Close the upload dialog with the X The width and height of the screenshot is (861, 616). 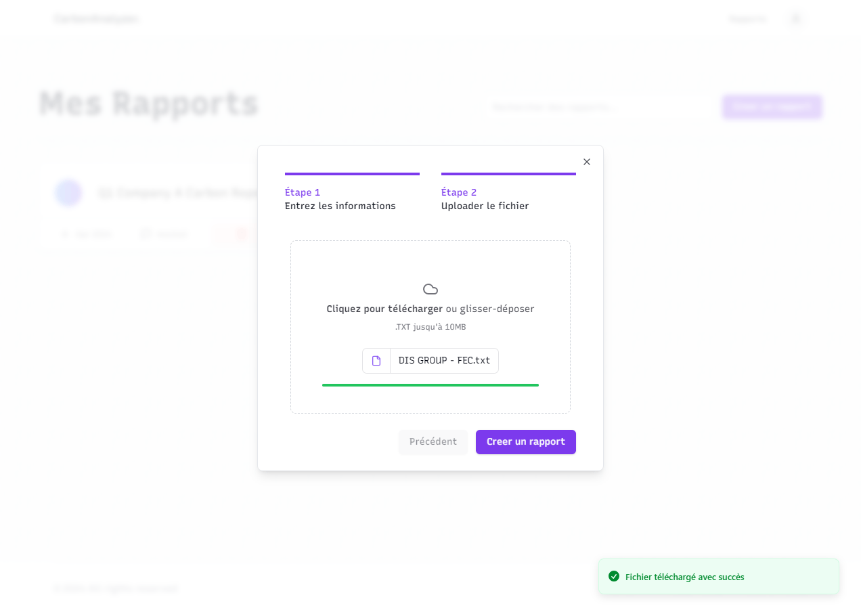pyautogui.click(x=587, y=162)
